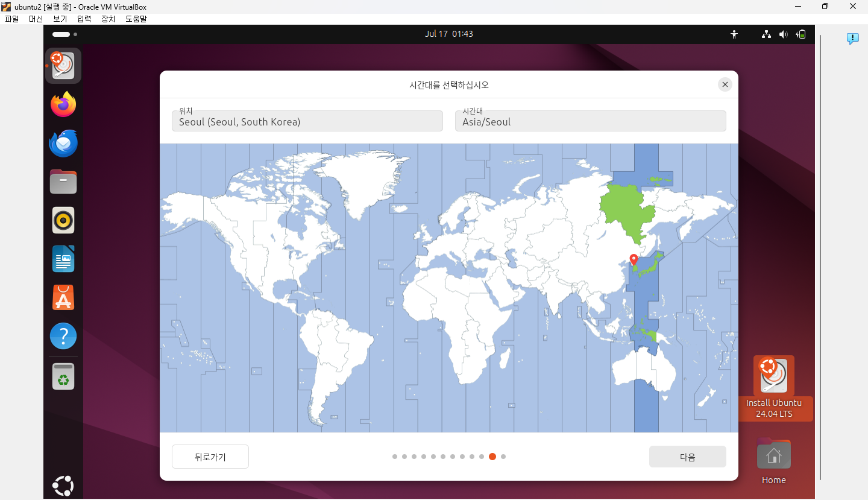This screenshot has width=868, height=500.
Task: Open the 파일 menu in VirtualBox
Action: [12, 19]
